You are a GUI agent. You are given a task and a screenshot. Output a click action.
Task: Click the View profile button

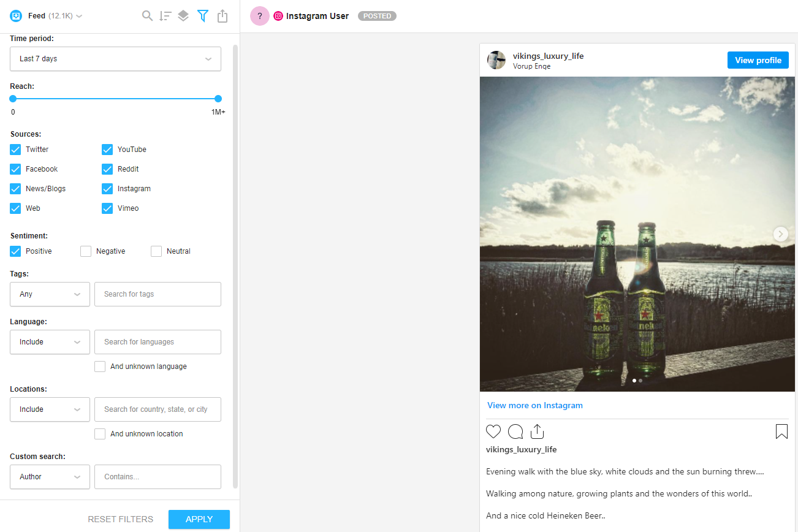758,60
